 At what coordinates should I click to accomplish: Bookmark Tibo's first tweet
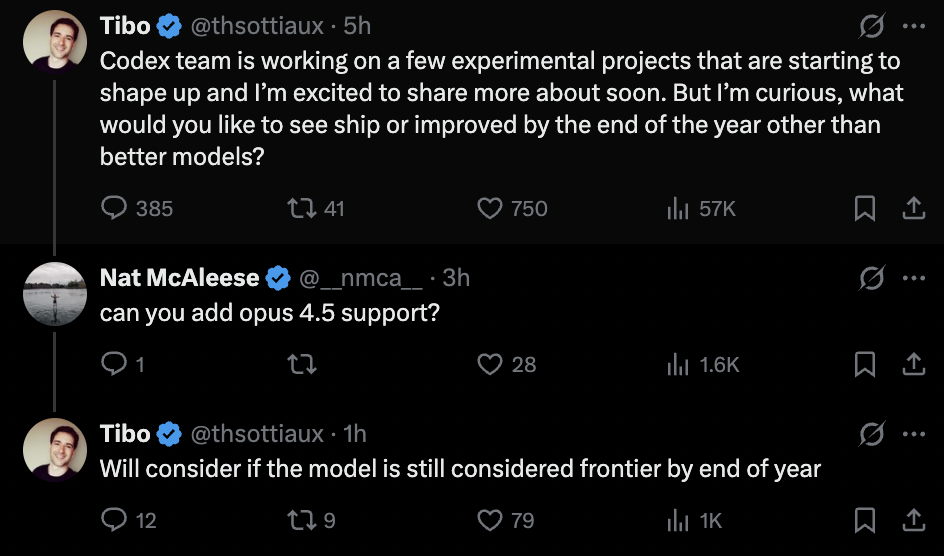click(865, 208)
